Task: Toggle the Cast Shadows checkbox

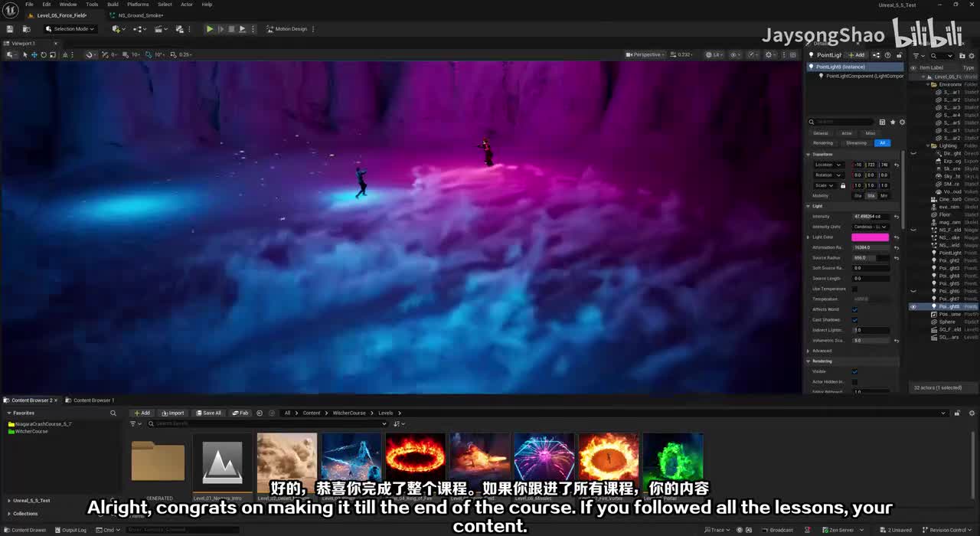Action: click(854, 319)
